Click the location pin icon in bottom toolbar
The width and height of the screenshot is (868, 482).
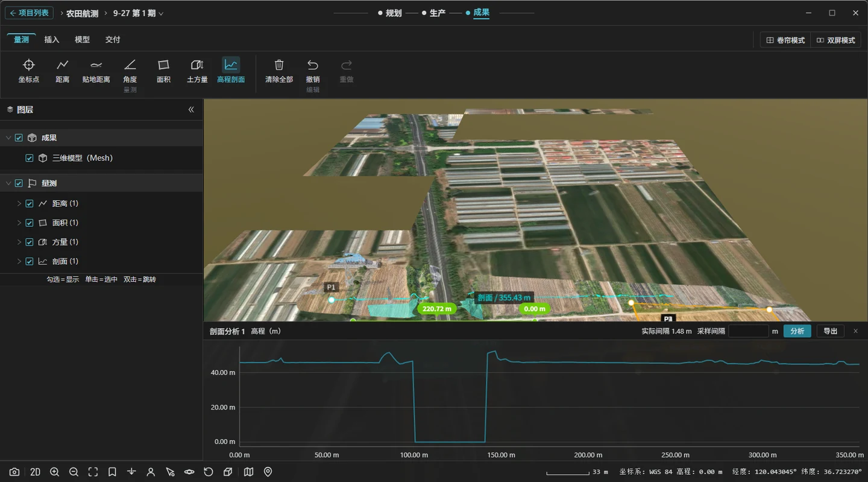click(268, 472)
